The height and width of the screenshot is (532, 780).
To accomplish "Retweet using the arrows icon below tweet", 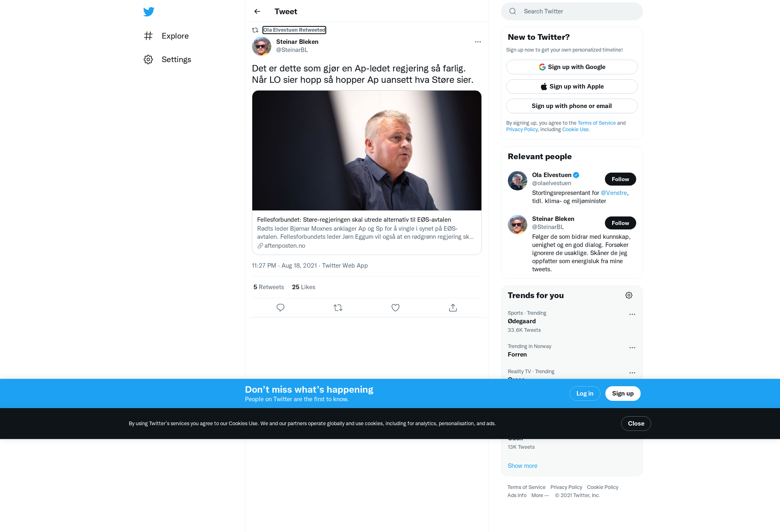I will [x=338, y=307].
